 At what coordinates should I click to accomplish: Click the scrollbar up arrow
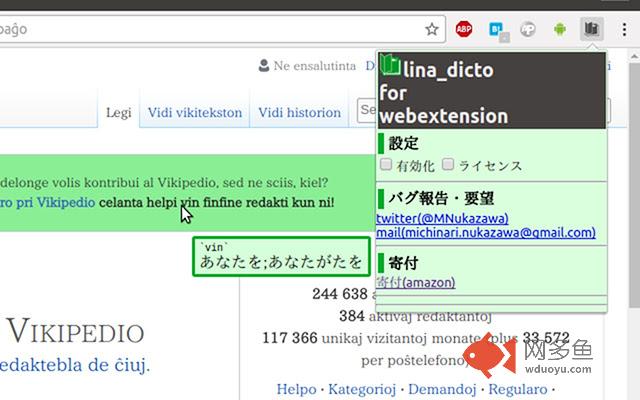click(634, 56)
